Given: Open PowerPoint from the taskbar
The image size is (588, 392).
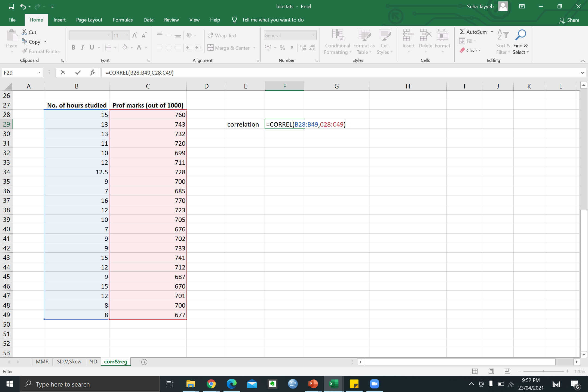Looking at the screenshot, I should pos(313,384).
